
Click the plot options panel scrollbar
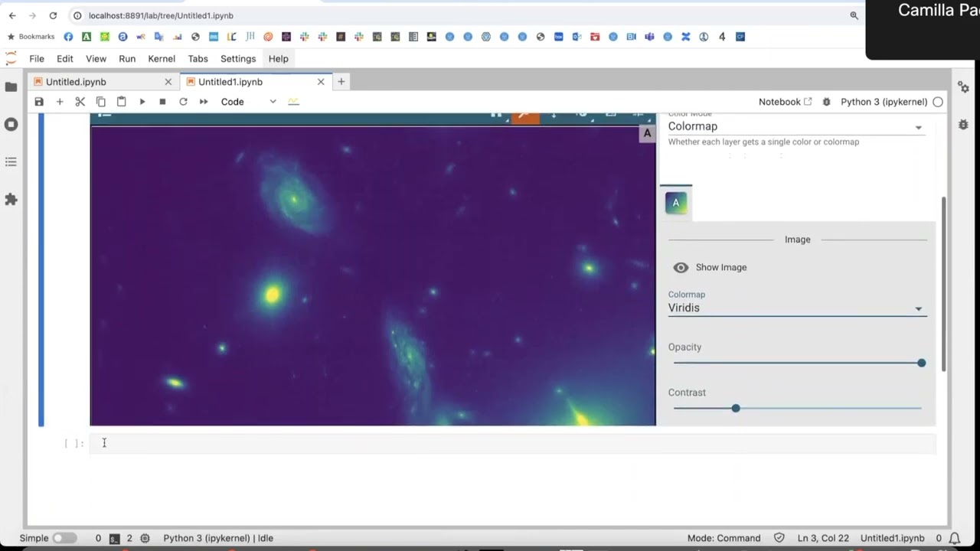pyautogui.click(x=944, y=283)
